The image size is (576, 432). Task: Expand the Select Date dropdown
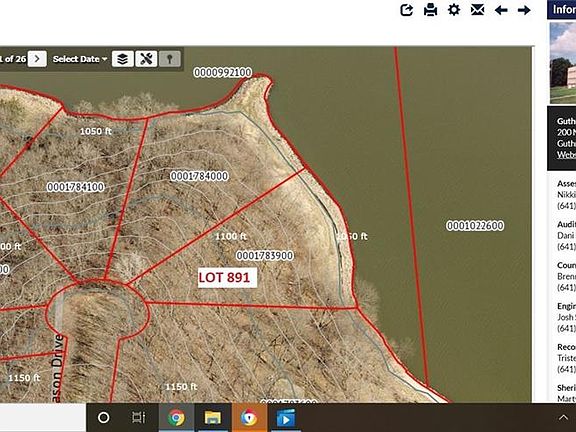coord(80,59)
